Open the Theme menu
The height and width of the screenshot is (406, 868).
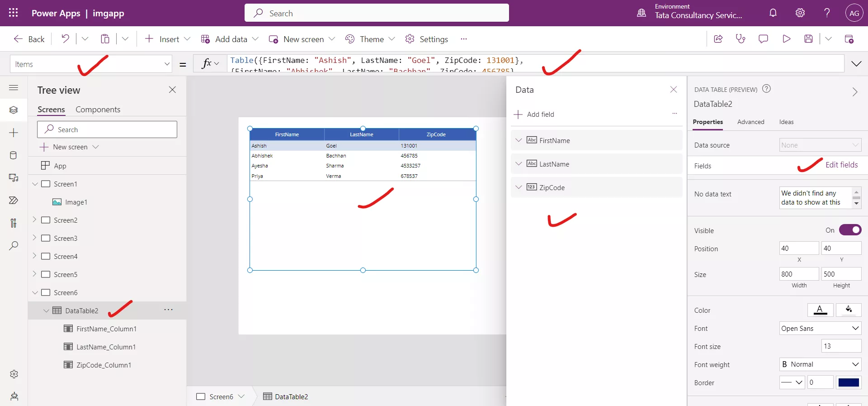click(370, 39)
